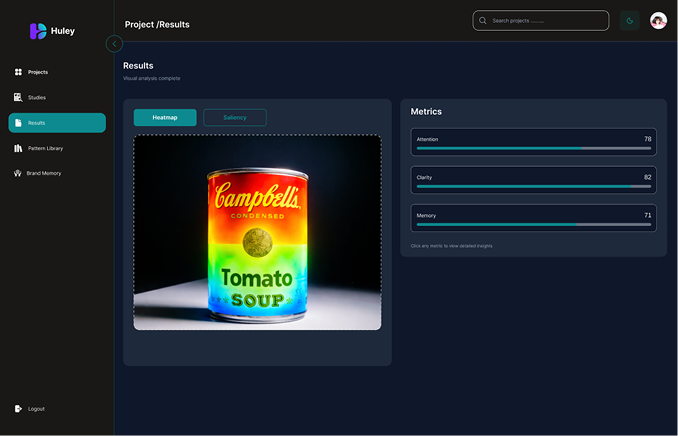Click the Attention progress bar
Image resolution: width=678 pixels, height=436 pixels.
[x=534, y=148]
